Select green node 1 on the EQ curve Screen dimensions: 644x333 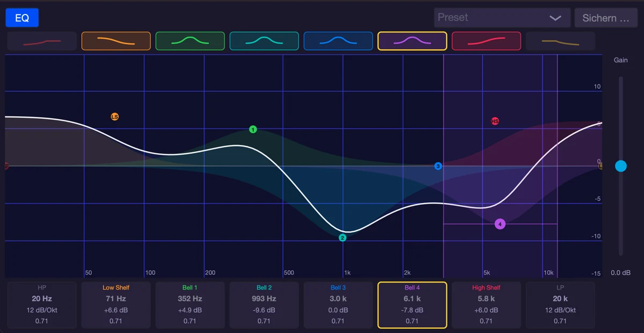click(253, 129)
